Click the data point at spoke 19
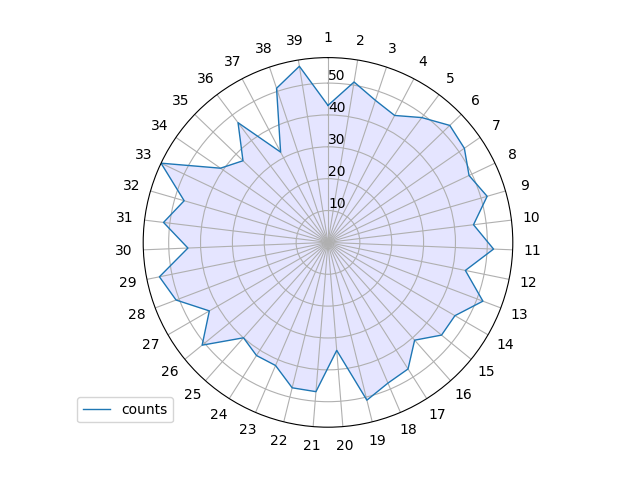Screen dimensions: 640x480 367,400
